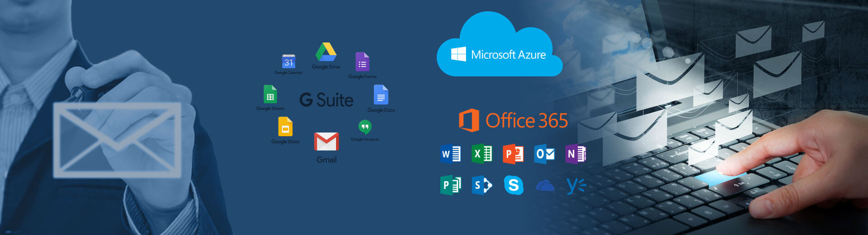Viewport: 868px width, 235px height.
Task: Click the Google Calendar icon
Action: tap(288, 61)
